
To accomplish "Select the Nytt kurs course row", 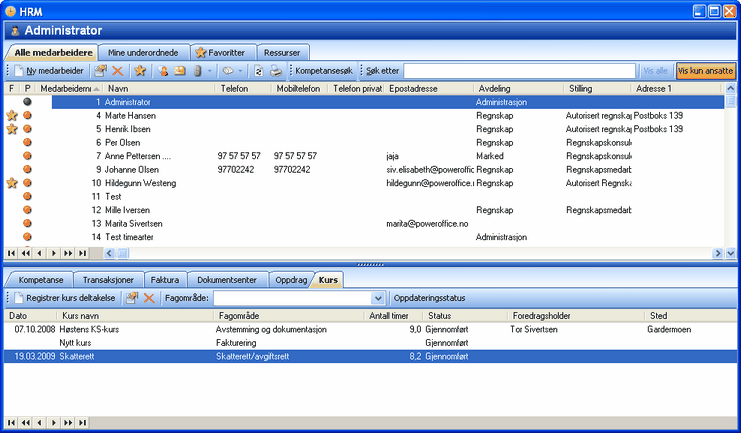I will coord(370,343).
